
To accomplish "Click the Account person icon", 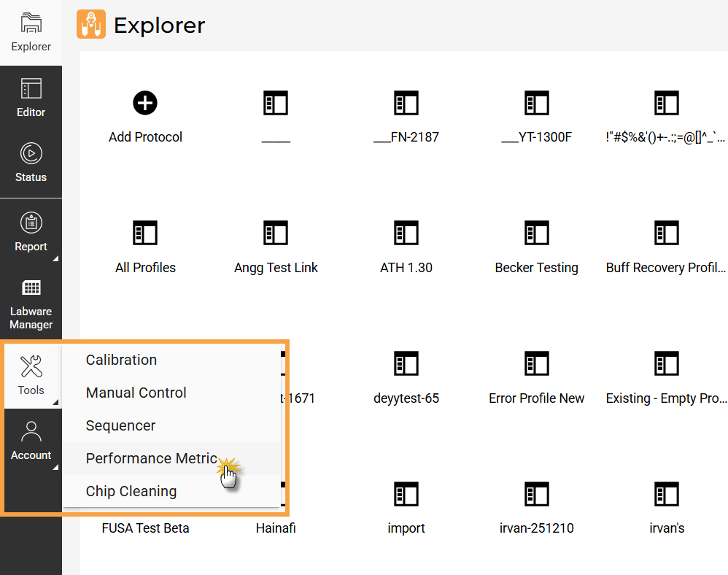I will pos(31,431).
